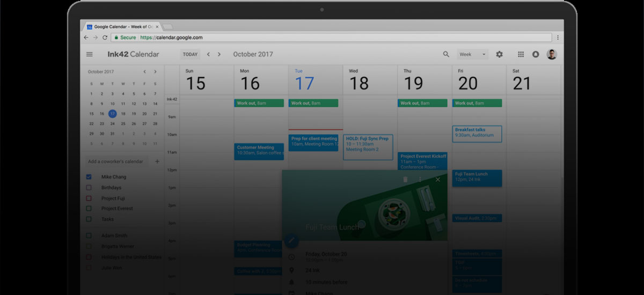The width and height of the screenshot is (644, 295).
Task: Open the Google apps grid
Action: click(521, 54)
